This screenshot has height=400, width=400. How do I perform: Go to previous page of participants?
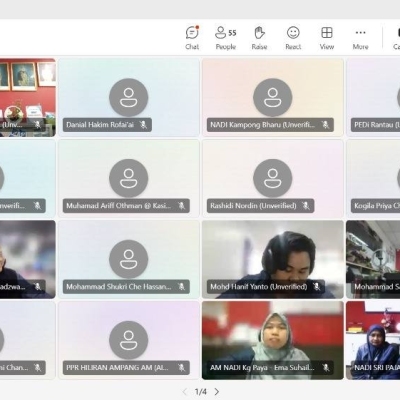(x=185, y=391)
